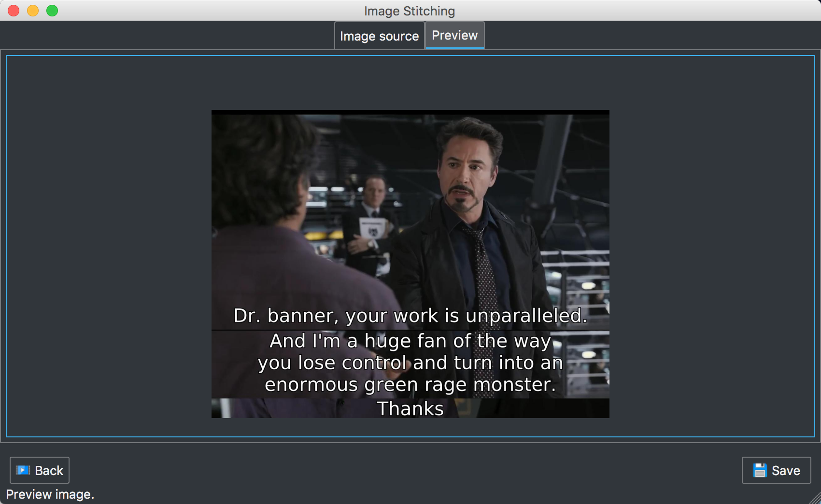This screenshot has width=821, height=504.
Task: Click the back arrow icon on Back
Action: (23, 470)
